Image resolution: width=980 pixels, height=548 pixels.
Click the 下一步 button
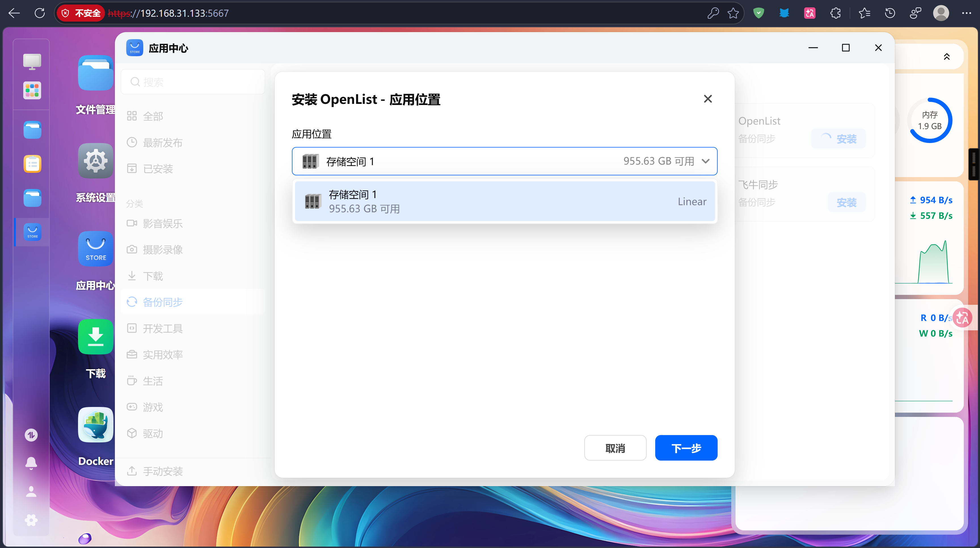click(x=686, y=448)
